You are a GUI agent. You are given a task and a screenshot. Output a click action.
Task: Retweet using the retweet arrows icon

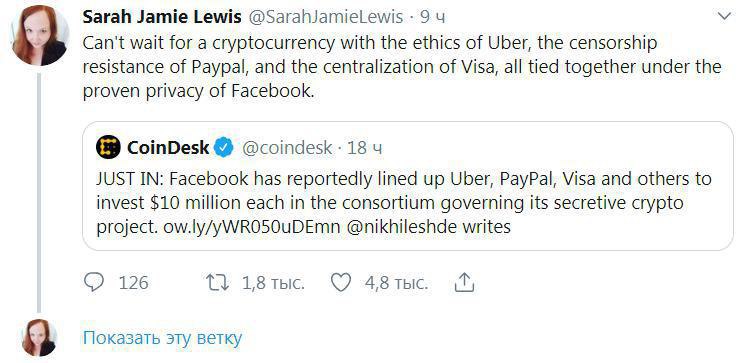[x=217, y=283]
